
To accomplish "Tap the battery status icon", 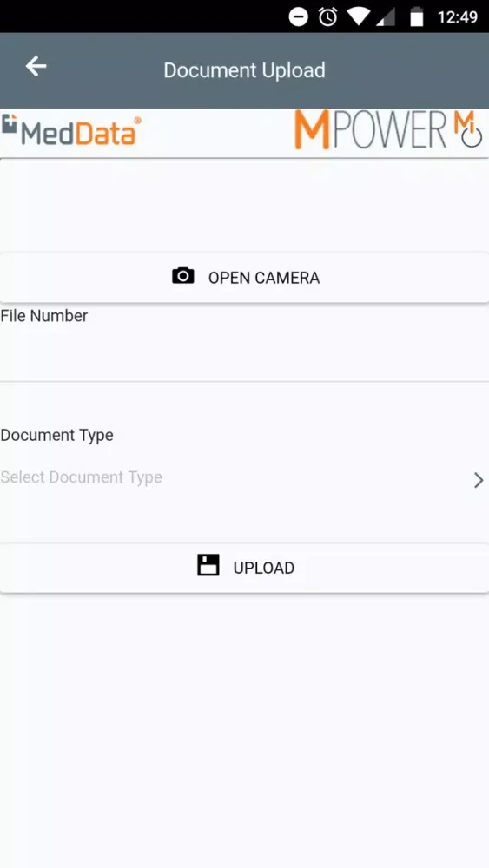I will coord(416,17).
